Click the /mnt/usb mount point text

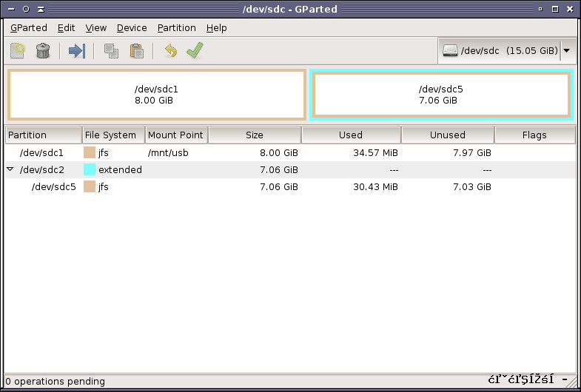click(168, 152)
